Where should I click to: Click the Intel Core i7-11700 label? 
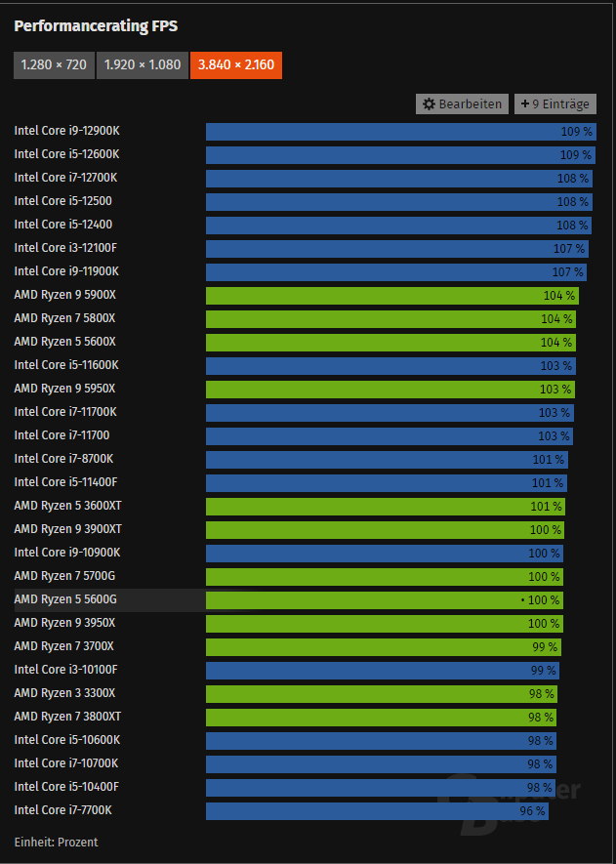pyautogui.click(x=62, y=435)
